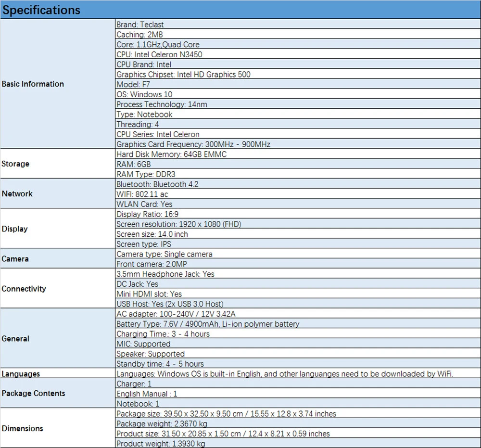Select the 'OS: Windows 10' row
This screenshot has height=448, width=481.
(x=298, y=94)
